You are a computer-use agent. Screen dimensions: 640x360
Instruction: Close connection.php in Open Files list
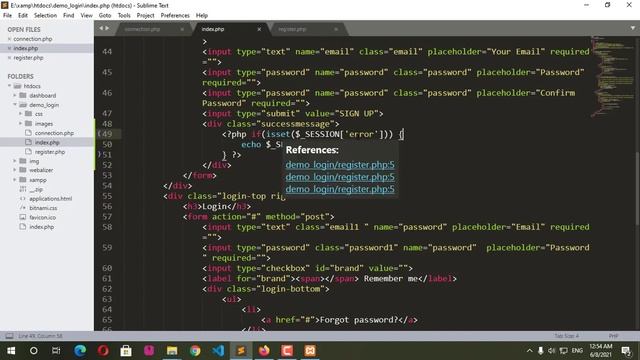click(x=9, y=39)
